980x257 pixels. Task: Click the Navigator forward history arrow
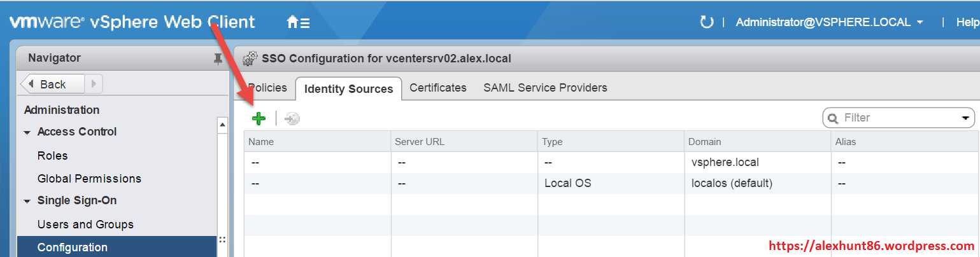tap(94, 84)
